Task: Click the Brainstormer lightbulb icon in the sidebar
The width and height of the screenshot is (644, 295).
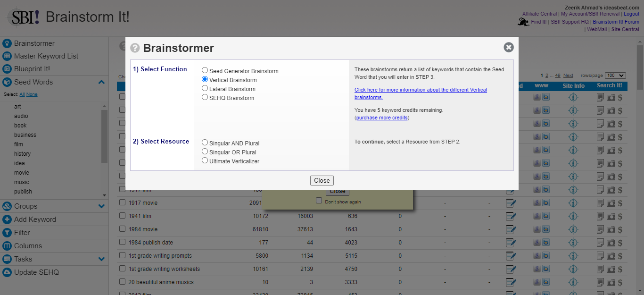Action: [x=7, y=43]
